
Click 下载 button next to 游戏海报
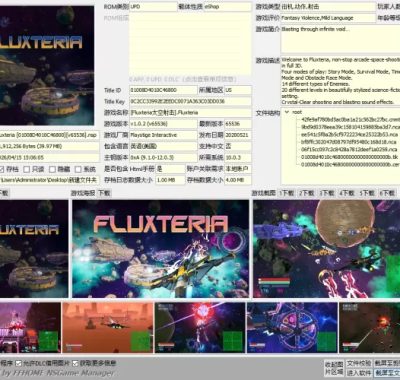point(104,193)
